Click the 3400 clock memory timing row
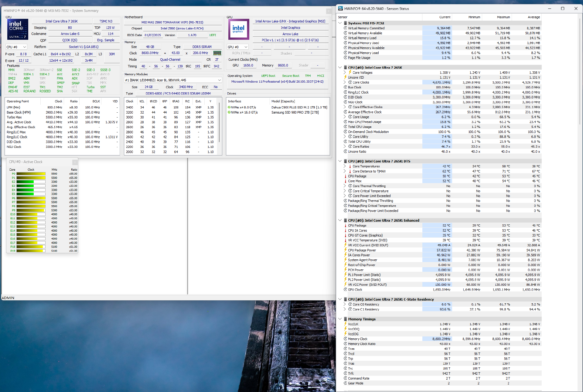583x392 pixels. (171, 107)
